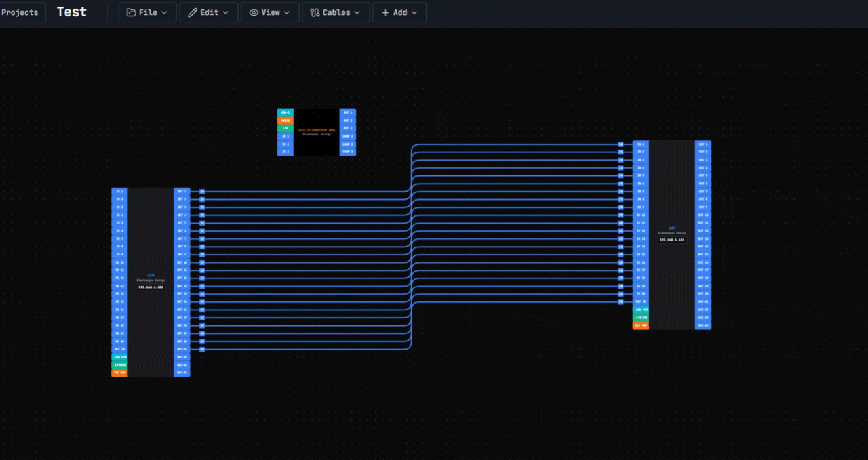
Task: Select REF IN port on right CAM device
Action: pos(641,302)
